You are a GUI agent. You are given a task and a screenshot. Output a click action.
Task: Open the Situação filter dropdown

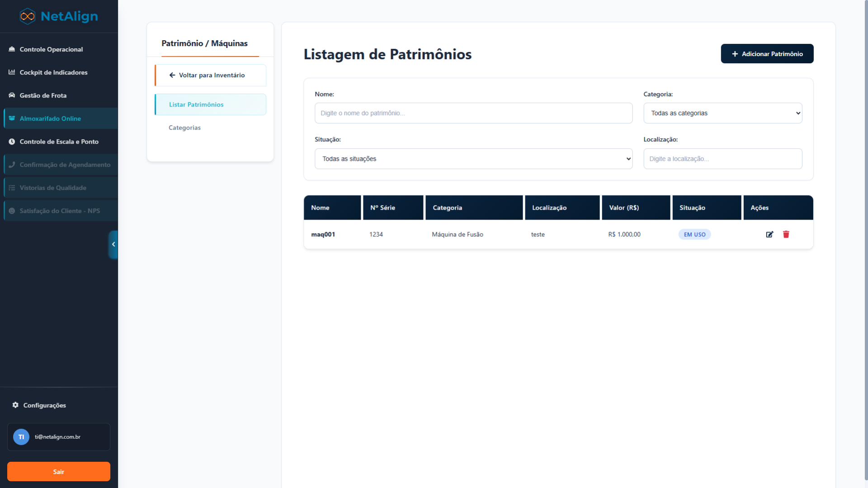(473, 159)
